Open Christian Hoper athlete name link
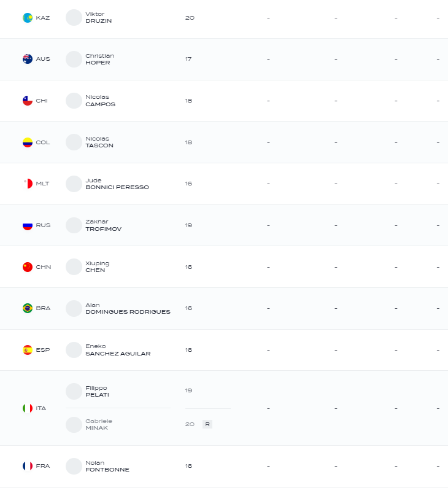This screenshot has width=448, height=493. (x=99, y=59)
